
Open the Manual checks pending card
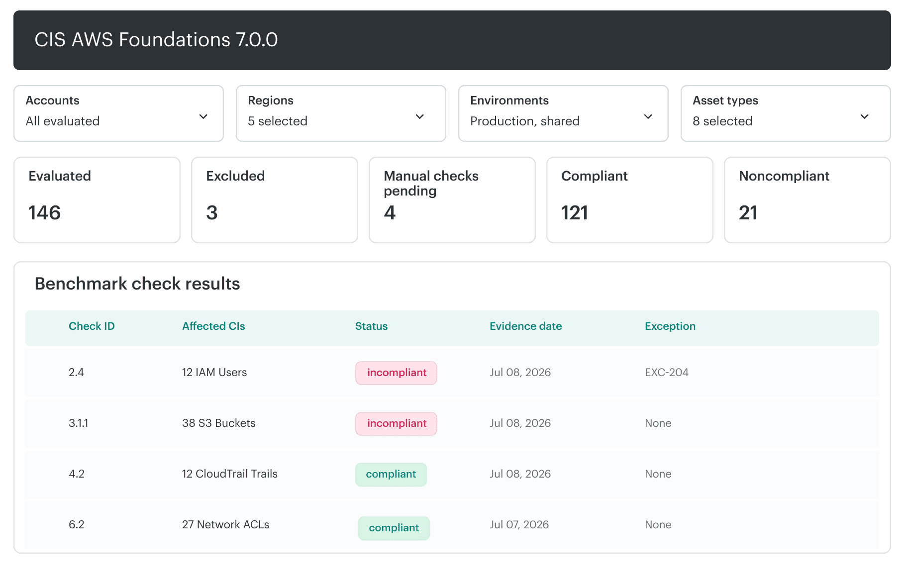pos(452,200)
